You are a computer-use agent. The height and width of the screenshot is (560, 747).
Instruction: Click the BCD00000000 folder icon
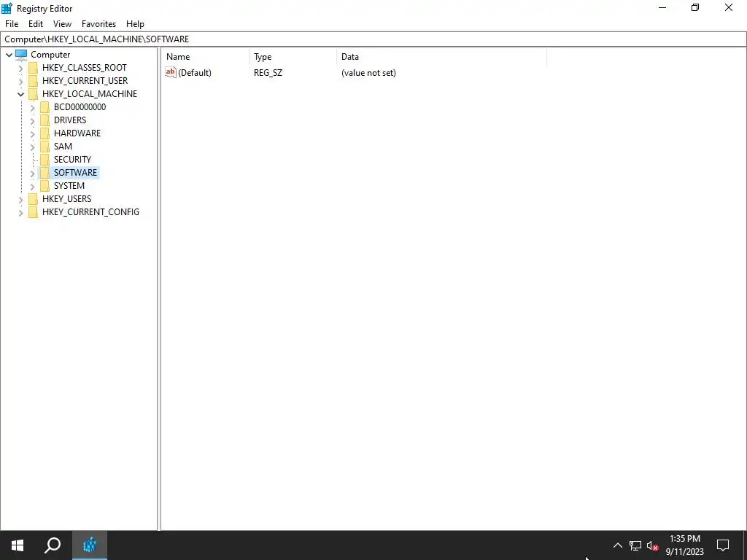point(44,106)
